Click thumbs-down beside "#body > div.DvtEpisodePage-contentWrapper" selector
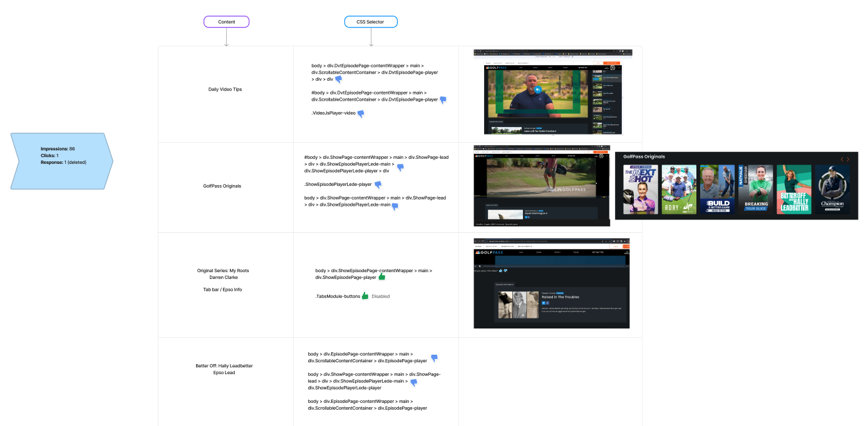This screenshot has width=868, height=426. point(443,99)
